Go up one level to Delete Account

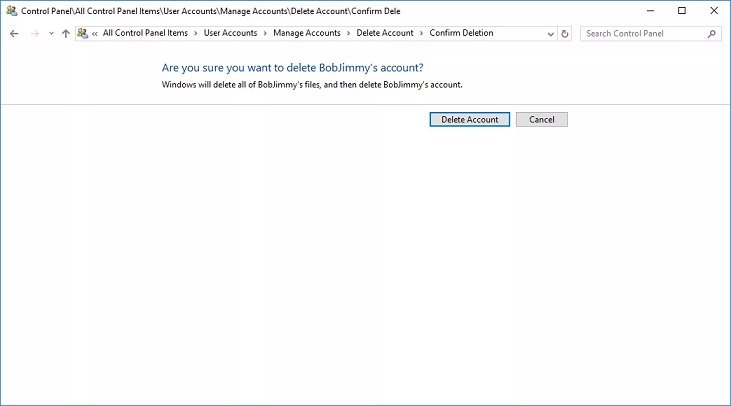pyautogui.click(x=66, y=34)
